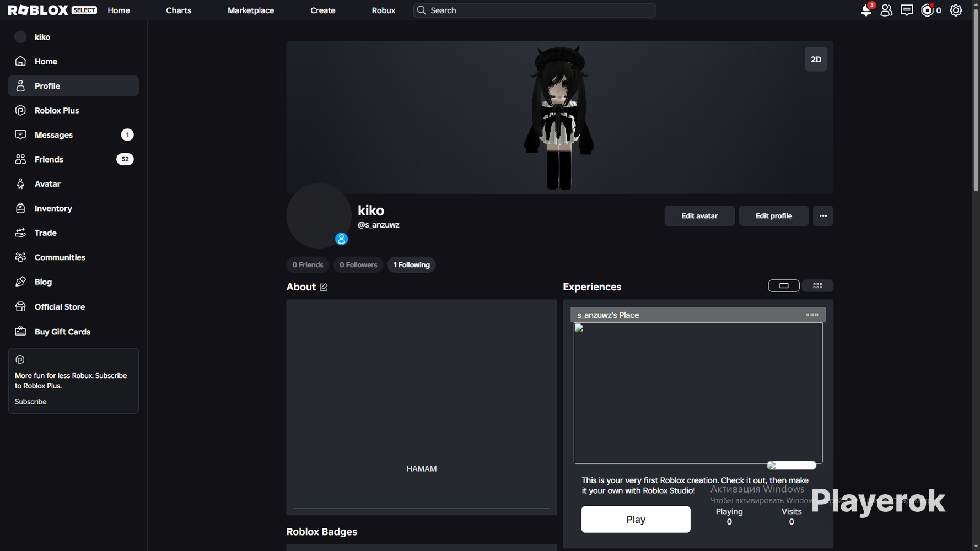Click the Trade sidebar icon
The width and height of the screenshot is (980, 551).
pos(20,233)
